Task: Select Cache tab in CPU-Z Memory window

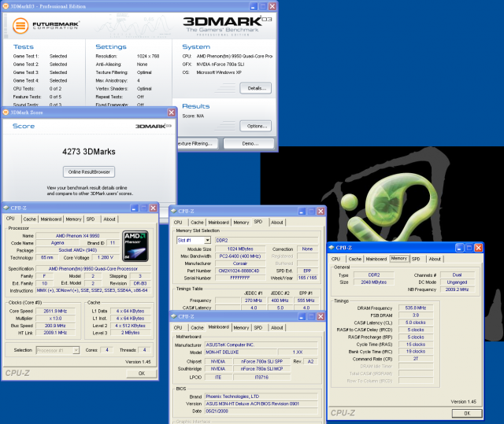Action: click(x=355, y=259)
